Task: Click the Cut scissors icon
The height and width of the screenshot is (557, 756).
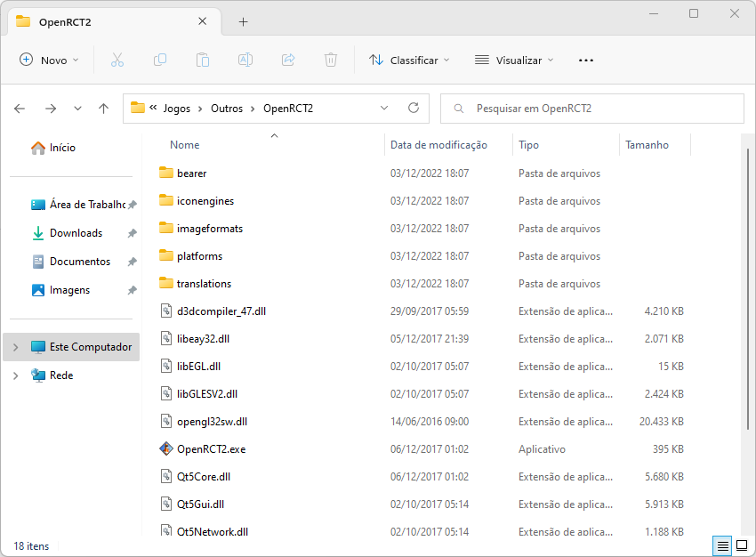Action: 117,61
